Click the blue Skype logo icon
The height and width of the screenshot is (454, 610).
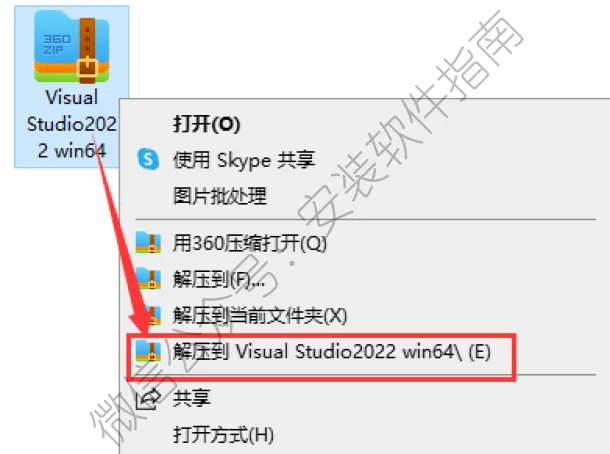(x=148, y=159)
